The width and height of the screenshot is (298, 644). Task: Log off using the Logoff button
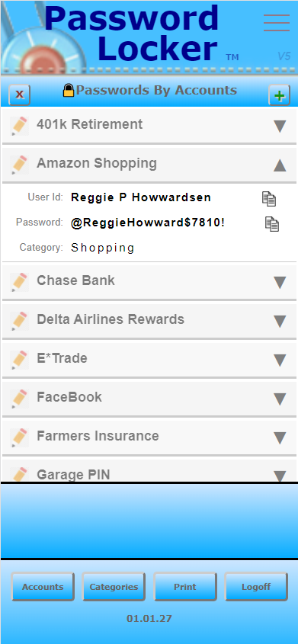coord(256,587)
